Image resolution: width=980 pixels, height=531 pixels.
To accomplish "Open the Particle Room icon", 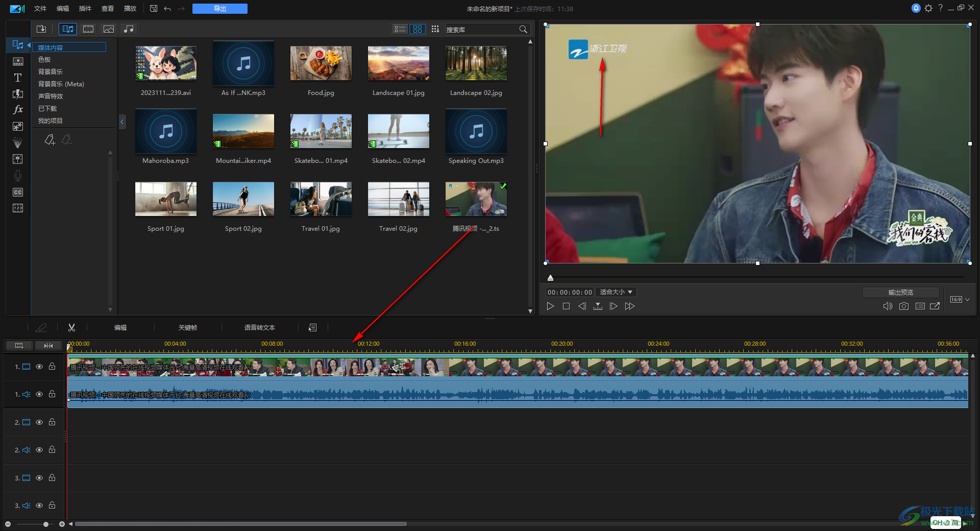I will tap(18, 142).
